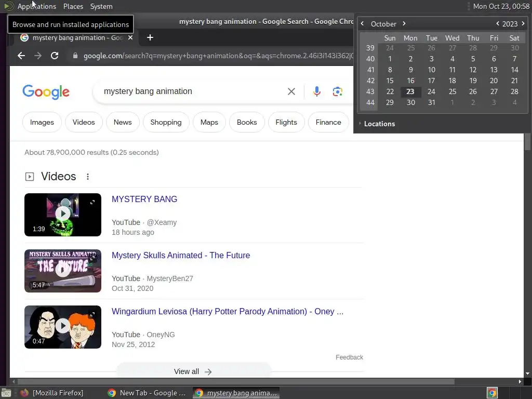The height and width of the screenshot is (399, 532).
Task: Select October 1 in the calendar
Action: [x=390, y=59]
